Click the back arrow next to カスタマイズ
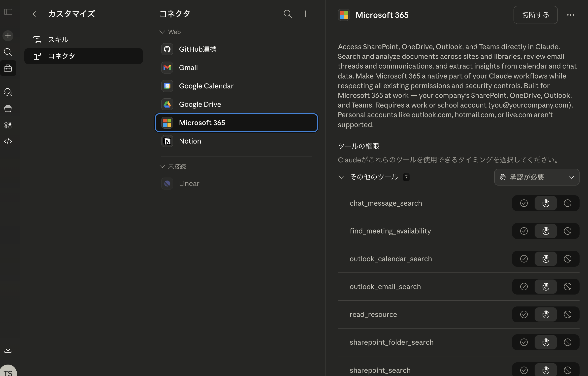This screenshot has width=588, height=376. [x=36, y=14]
